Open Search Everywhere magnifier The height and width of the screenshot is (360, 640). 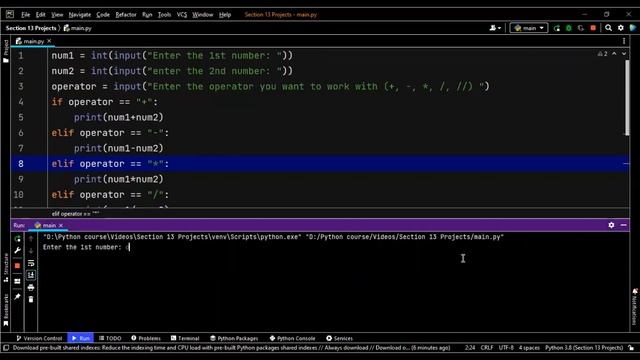pos(608,28)
